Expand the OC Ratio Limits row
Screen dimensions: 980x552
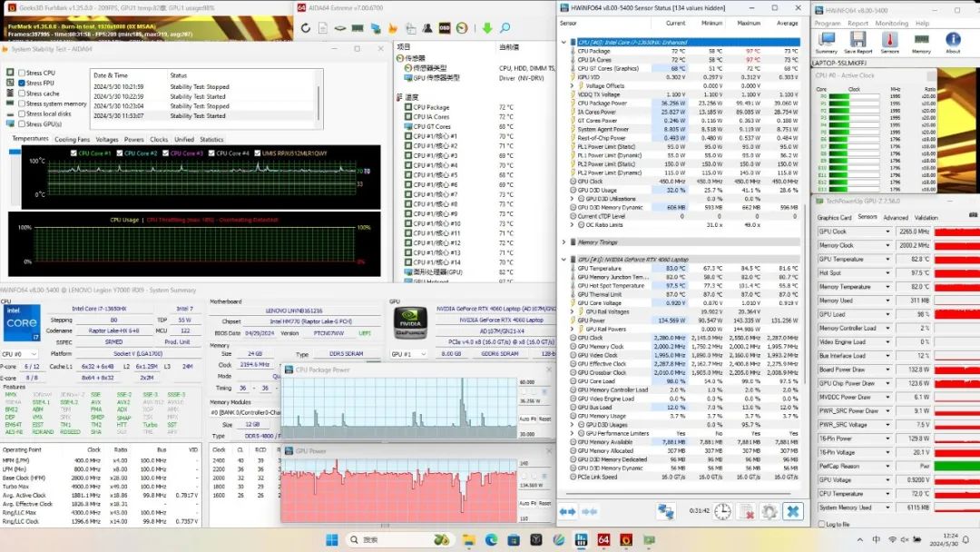click(x=572, y=224)
